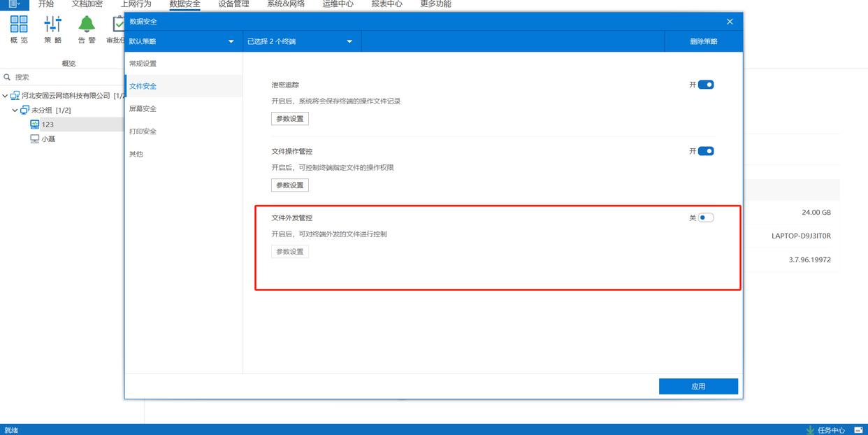Open the 策略 policy sliders icon
The image size is (868, 435).
53,24
